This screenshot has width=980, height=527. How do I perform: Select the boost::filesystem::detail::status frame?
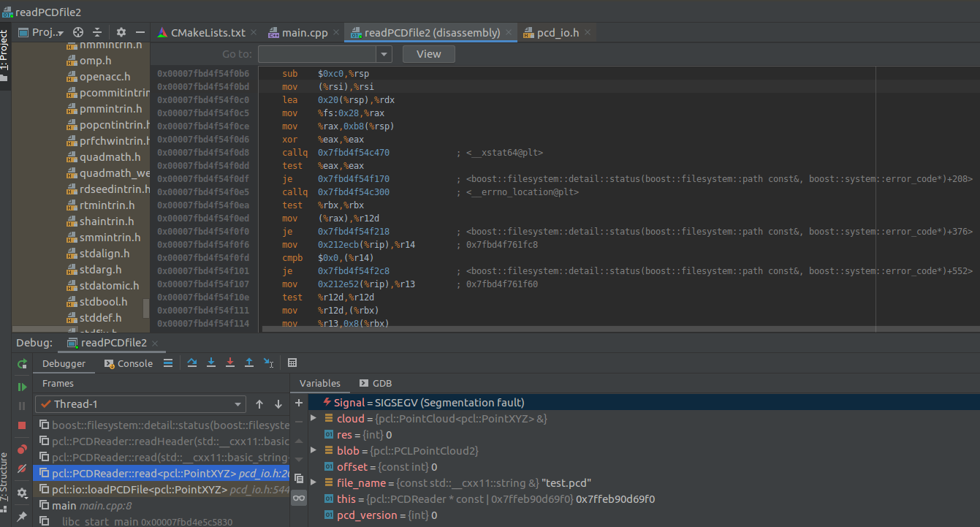(x=162, y=425)
